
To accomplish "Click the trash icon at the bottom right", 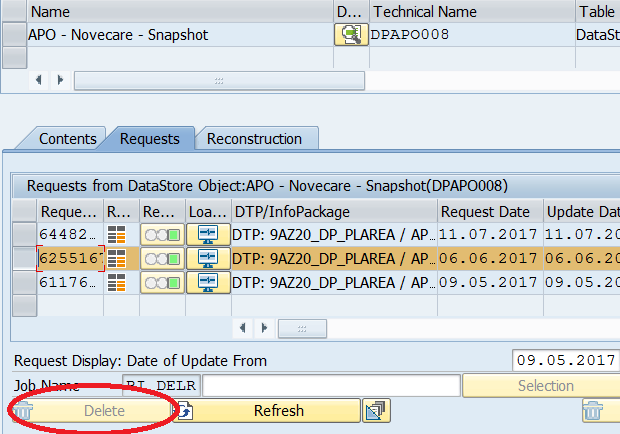I will [x=594, y=410].
